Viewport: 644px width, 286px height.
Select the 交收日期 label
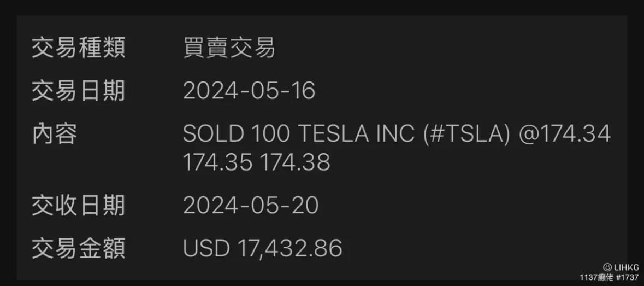[78, 206]
